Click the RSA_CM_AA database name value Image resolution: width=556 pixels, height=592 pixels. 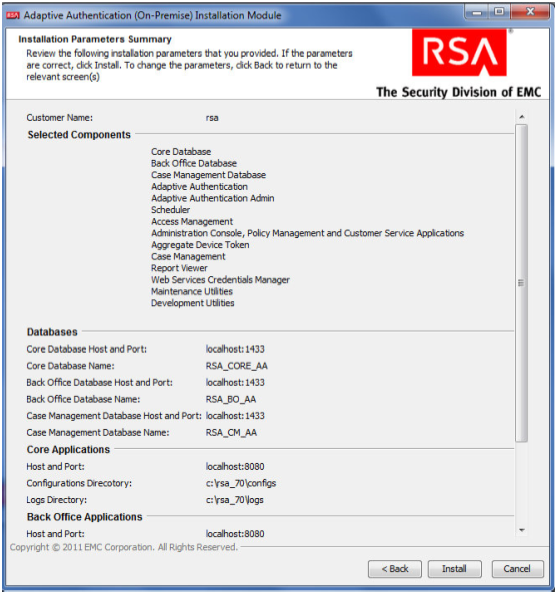[x=231, y=433]
